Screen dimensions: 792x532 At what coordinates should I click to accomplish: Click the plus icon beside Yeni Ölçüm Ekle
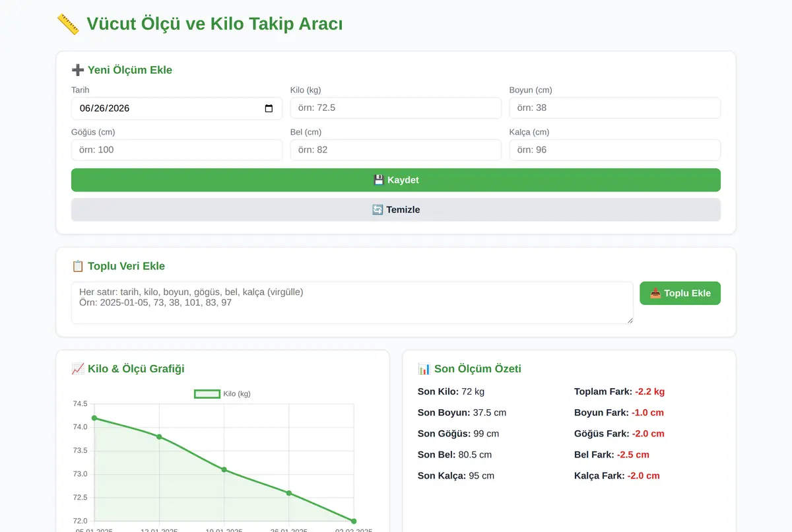coord(77,70)
